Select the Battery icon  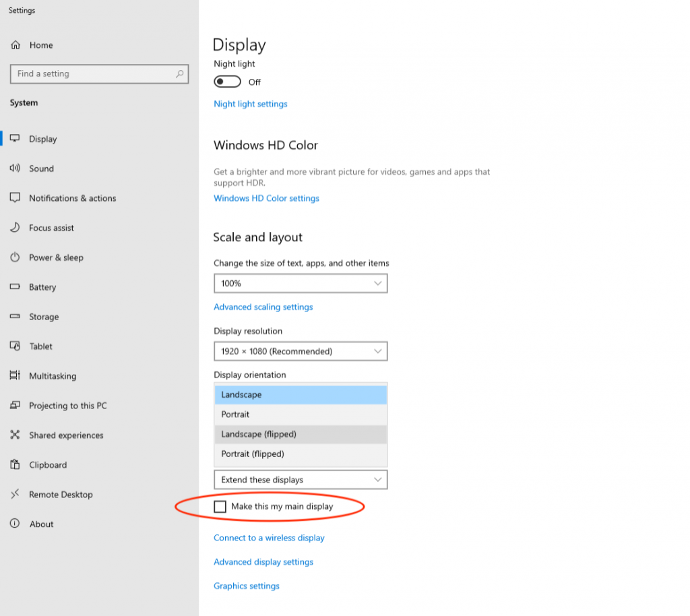16,287
